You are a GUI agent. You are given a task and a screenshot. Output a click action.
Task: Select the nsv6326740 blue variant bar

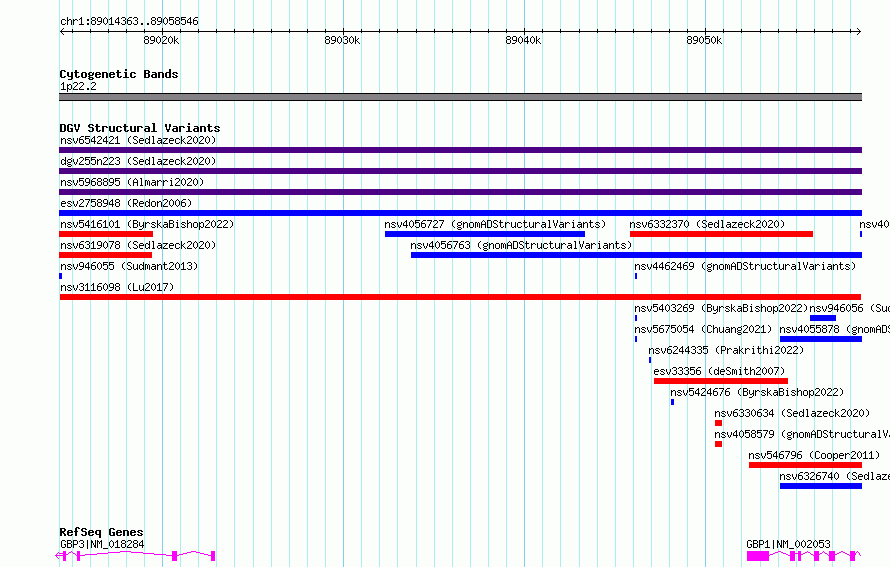coord(821,486)
